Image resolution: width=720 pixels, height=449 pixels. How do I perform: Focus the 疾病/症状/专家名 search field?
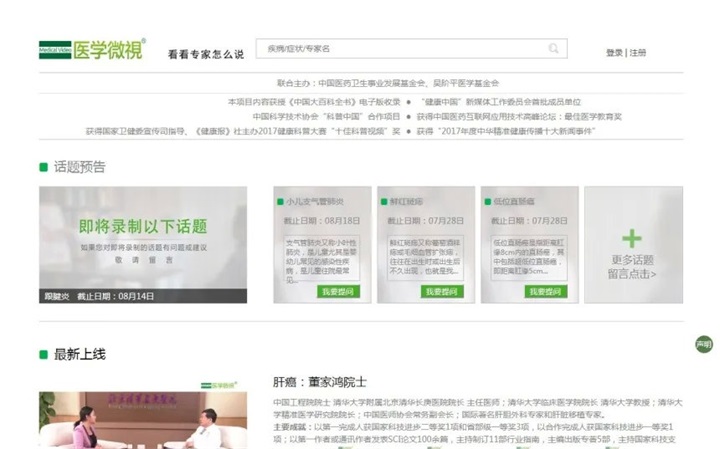pyautogui.click(x=400, y=48)
